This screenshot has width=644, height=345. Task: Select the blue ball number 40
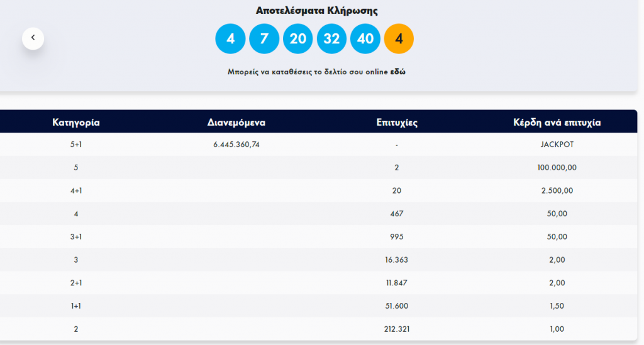365,38
